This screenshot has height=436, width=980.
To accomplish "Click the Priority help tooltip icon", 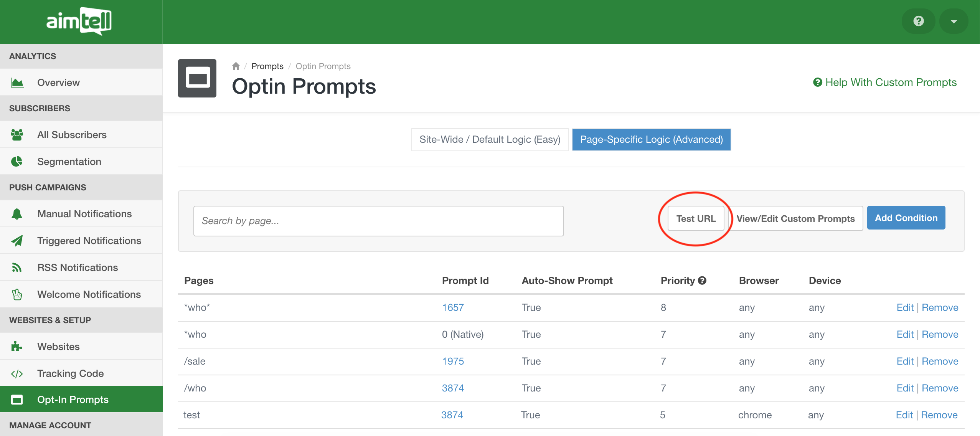I will point(702,281).
